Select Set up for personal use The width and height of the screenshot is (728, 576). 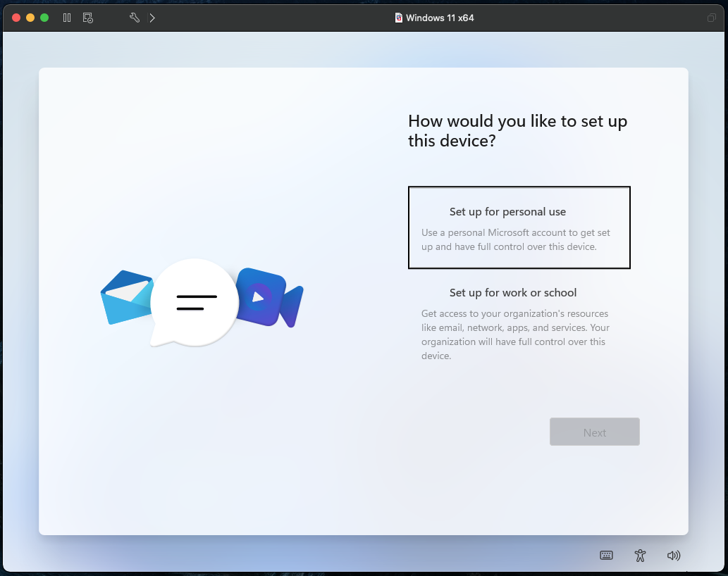[519, 227]
